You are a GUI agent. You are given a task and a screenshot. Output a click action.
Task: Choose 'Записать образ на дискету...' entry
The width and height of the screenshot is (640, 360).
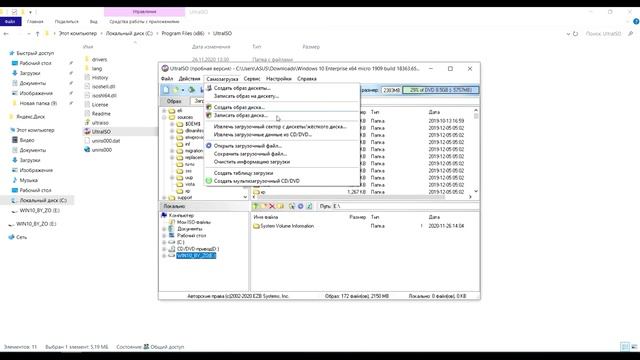tap(246, 96)
